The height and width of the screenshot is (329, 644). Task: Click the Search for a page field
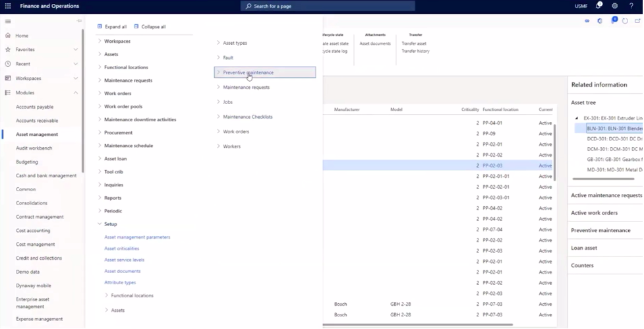coord(328,6)
